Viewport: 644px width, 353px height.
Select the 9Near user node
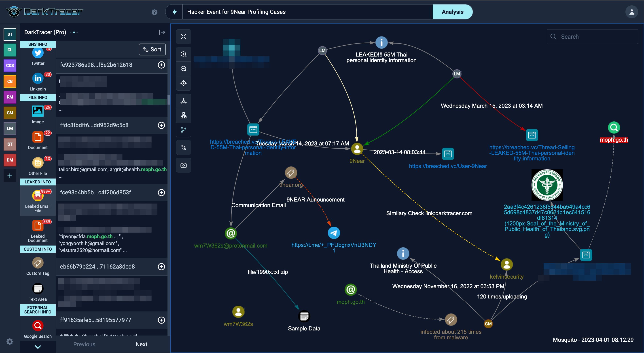(357, 149)
